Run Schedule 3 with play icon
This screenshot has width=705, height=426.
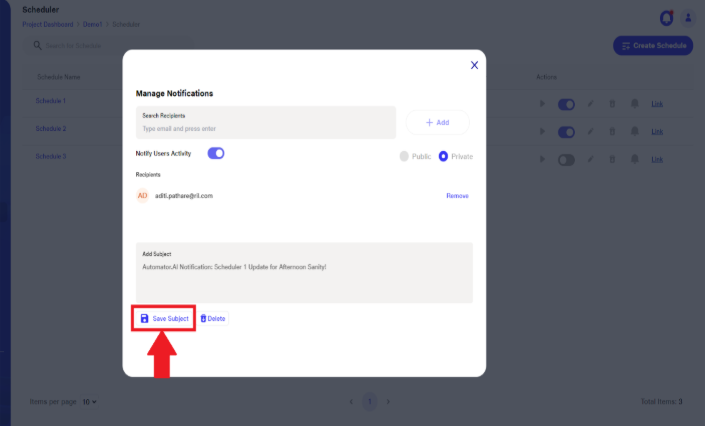[542, 159]
